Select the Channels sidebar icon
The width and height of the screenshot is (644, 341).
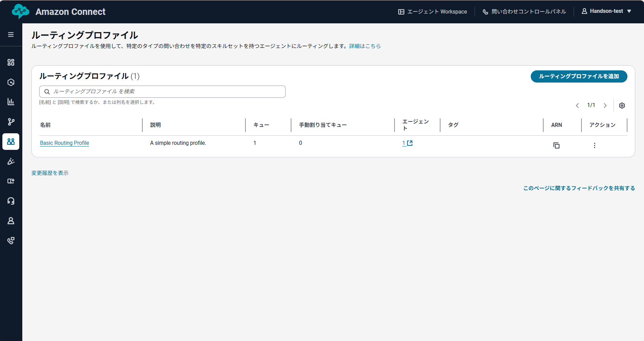[x=11, y=82]
